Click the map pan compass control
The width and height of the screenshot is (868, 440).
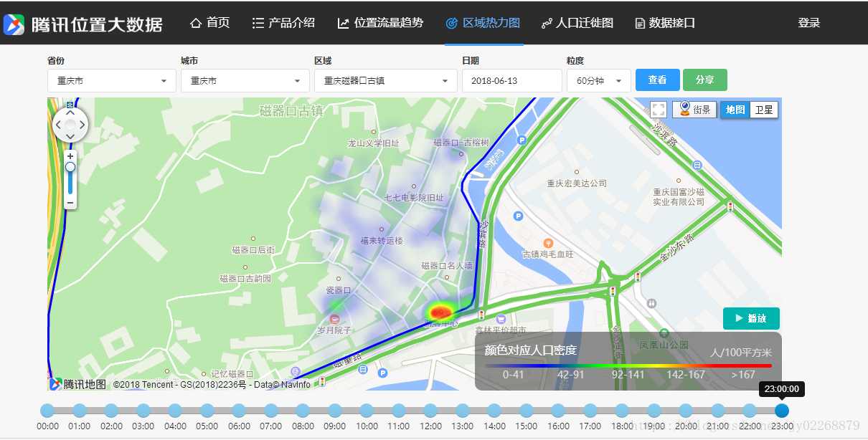[x=70, y=125]
